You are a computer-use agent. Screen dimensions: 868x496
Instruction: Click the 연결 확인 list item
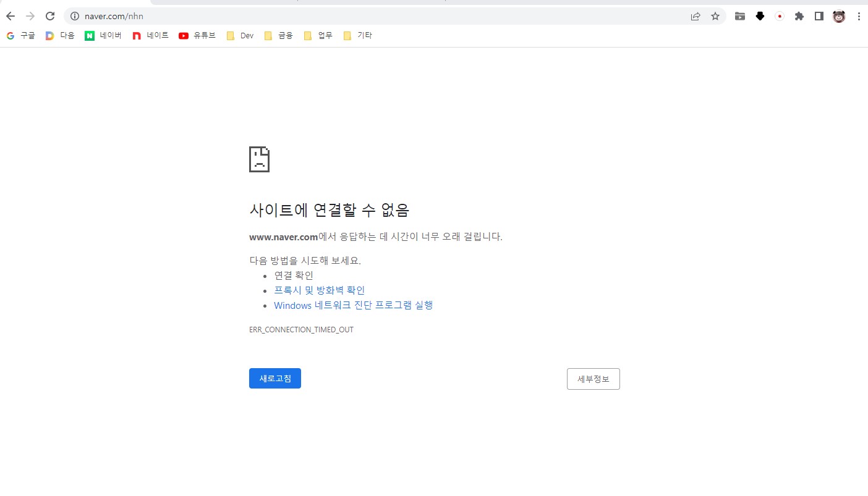(x=294, y=275)
